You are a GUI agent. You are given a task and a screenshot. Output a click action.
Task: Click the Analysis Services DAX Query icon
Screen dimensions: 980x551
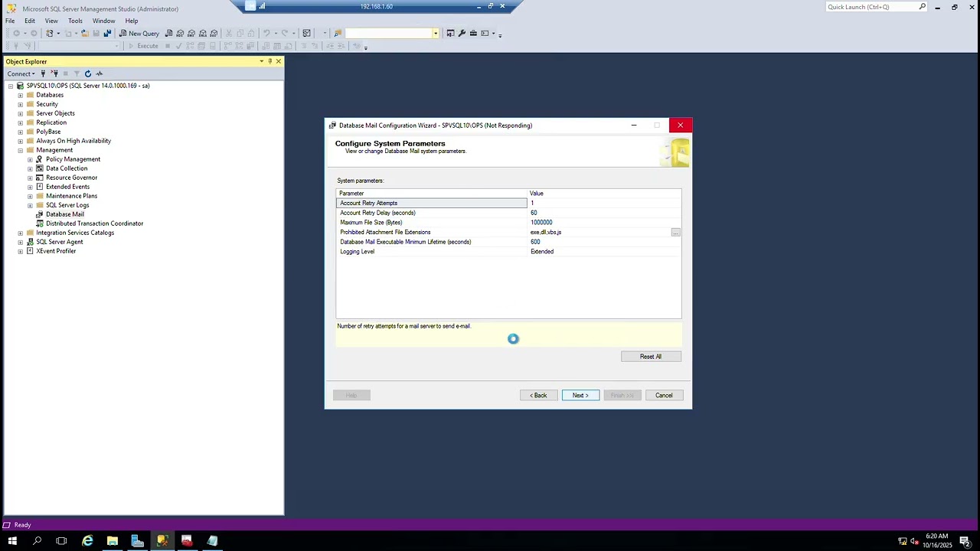tap(214, 34)
